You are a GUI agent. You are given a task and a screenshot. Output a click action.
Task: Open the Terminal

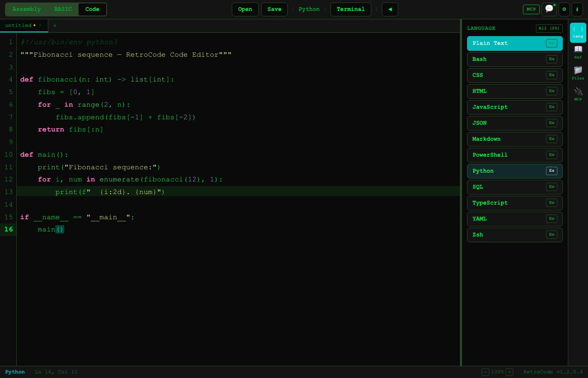351,9
